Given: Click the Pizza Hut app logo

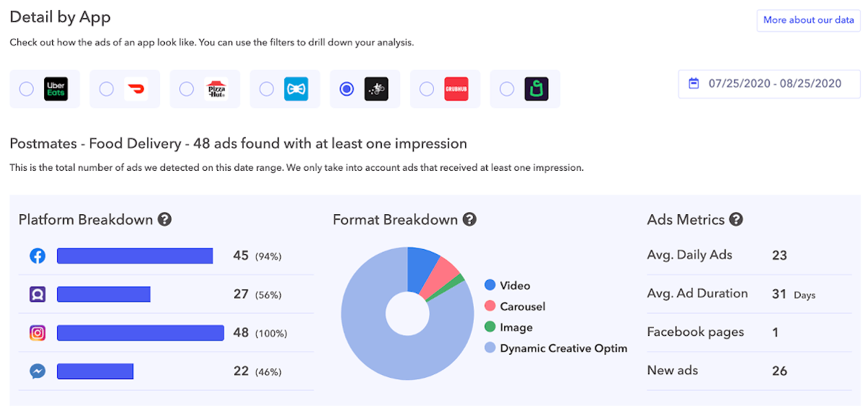Looking at the screenshot, I should [x=216, y=89].
